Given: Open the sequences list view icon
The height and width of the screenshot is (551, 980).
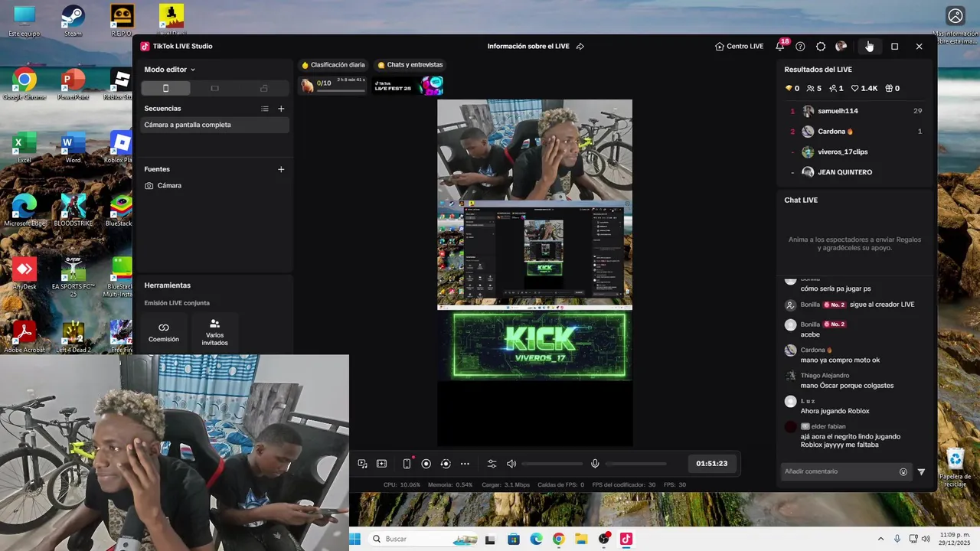Looking at the screenshot, I should pos(265,109).
